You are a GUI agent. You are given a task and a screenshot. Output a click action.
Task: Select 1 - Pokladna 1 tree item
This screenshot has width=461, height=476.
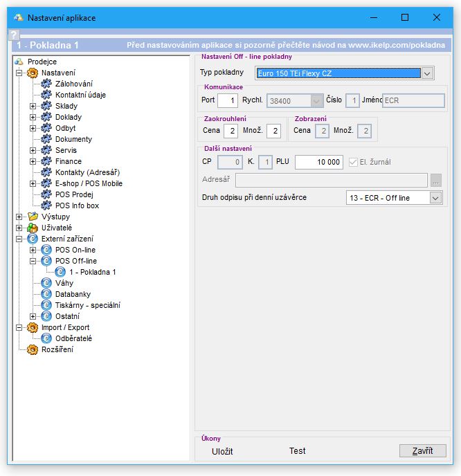[x=92, y=272]
